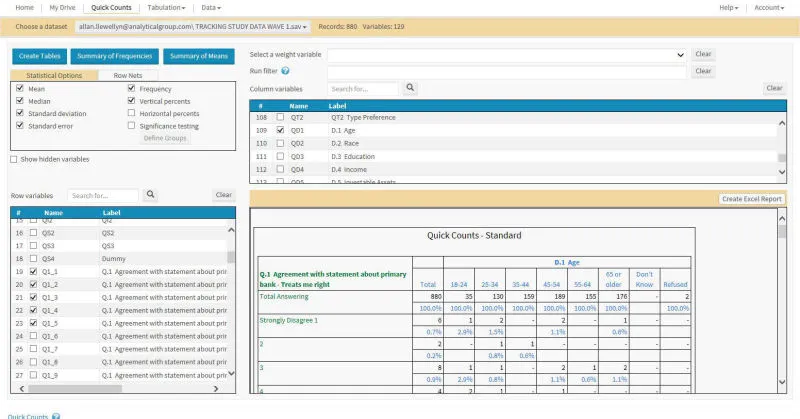800x419 pixels.
Task: Clear the Run filter field
Action: tap(703, 71)
